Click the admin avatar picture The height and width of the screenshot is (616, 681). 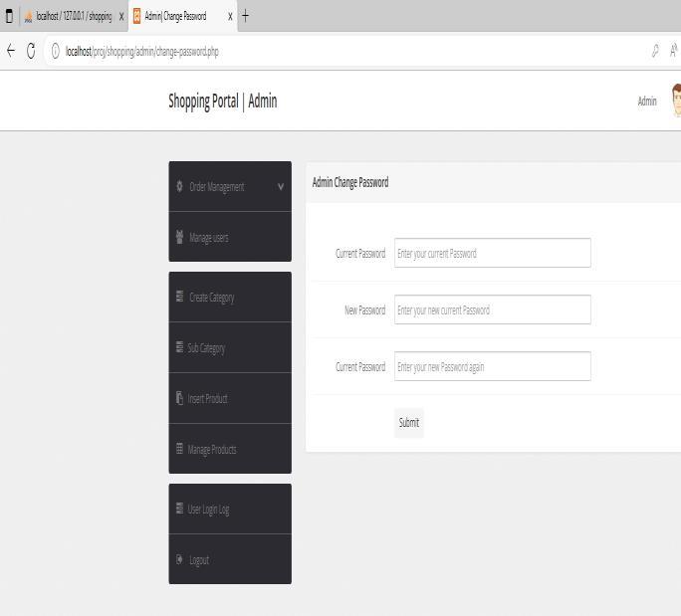tap(676, 101)
